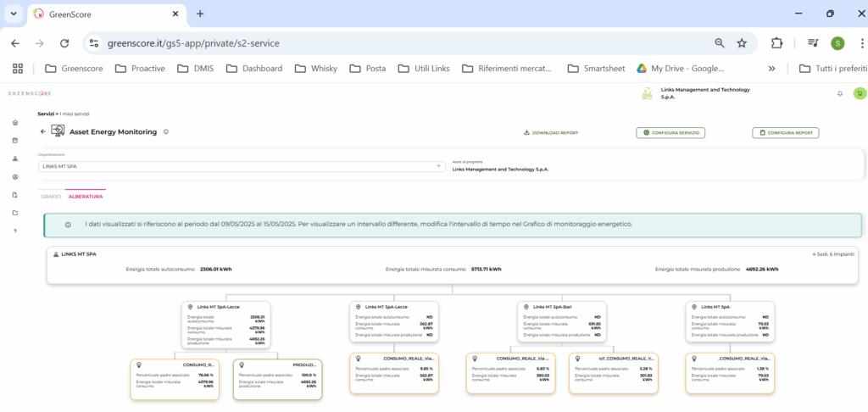Select the ALBERATURA tab

click(x=85, y=197)
